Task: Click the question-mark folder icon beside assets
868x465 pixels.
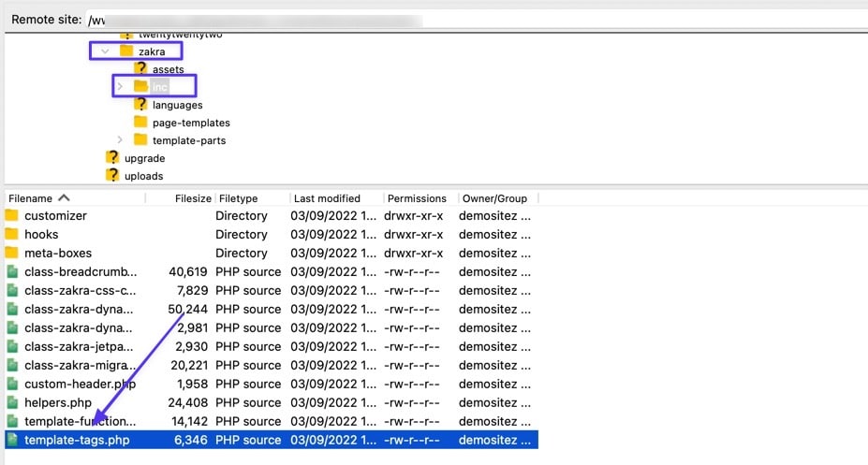Action: tap(140, 69)
